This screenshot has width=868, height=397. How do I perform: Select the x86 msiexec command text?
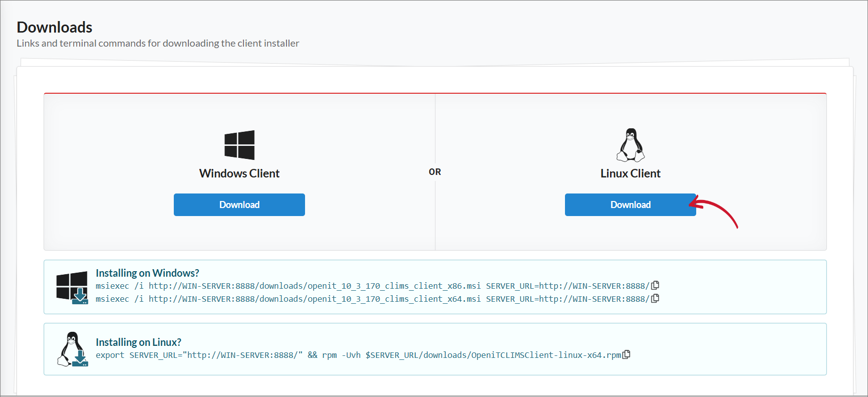[373, 286]
